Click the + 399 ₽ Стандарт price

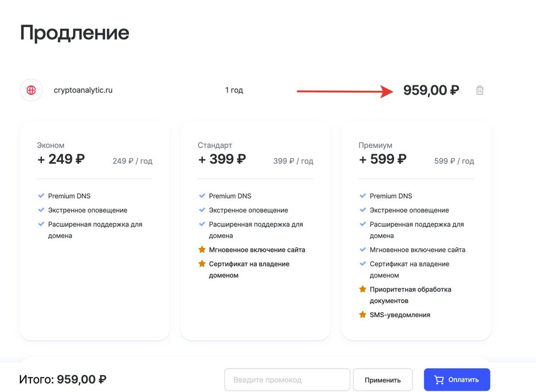click(x=222, y=159)
